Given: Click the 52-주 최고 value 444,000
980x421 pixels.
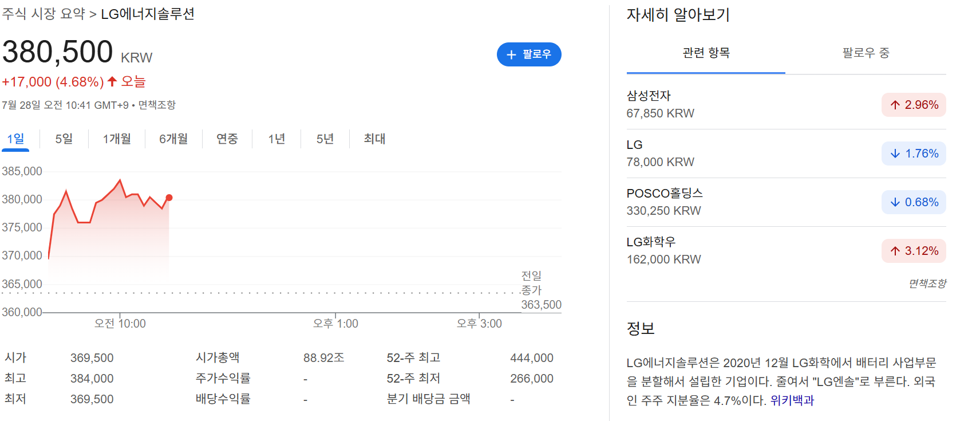Looking at the screenshot, I should (532, 358).
